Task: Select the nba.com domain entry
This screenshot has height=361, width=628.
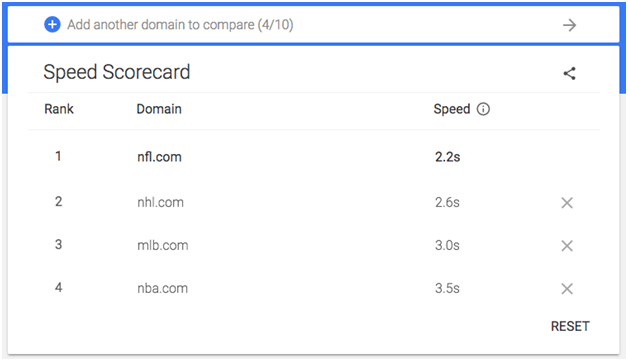Action: click(x=162, y=288)
